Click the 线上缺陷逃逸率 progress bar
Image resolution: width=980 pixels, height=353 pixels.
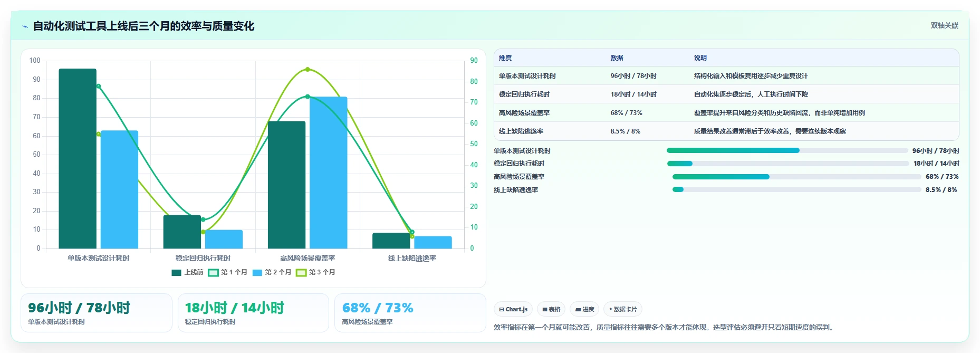[796, 189]
